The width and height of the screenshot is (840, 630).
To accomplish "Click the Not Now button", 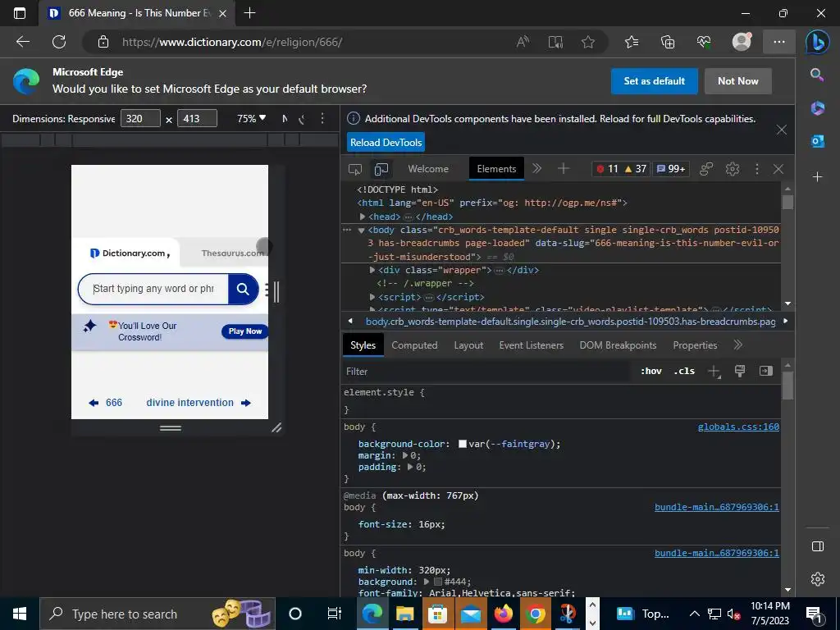I will tap(737, 81).
